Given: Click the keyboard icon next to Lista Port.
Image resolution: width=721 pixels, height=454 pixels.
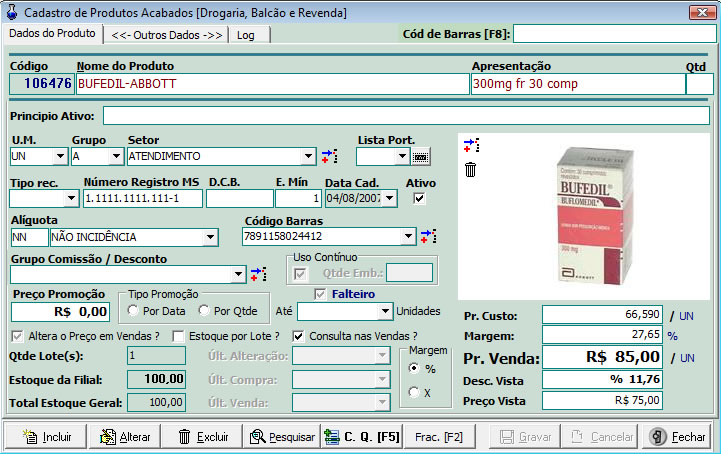Looking at the screenshot, I should tap(421, 157).
